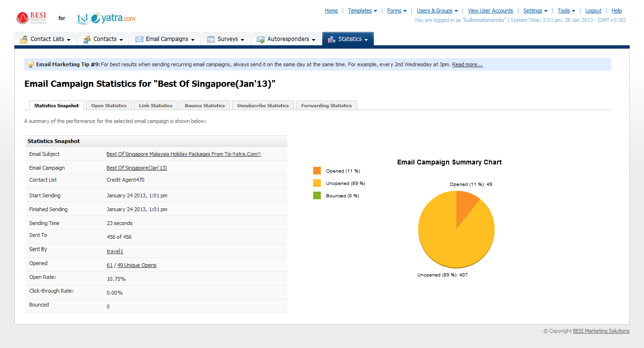Click the 49 Unique Opens link
Viewport: 644px width, 348px height.
click(137, 265)
